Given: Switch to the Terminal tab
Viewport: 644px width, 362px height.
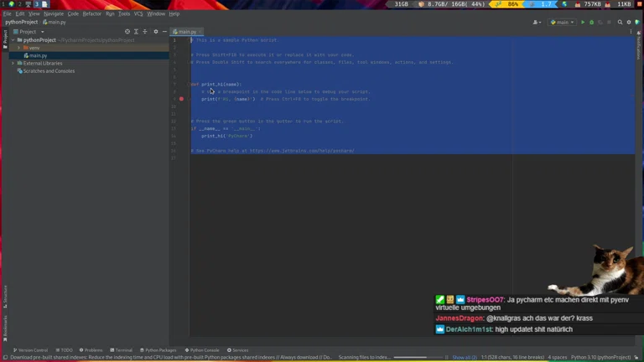Looking at the screenshot, I should coord(121,349).
